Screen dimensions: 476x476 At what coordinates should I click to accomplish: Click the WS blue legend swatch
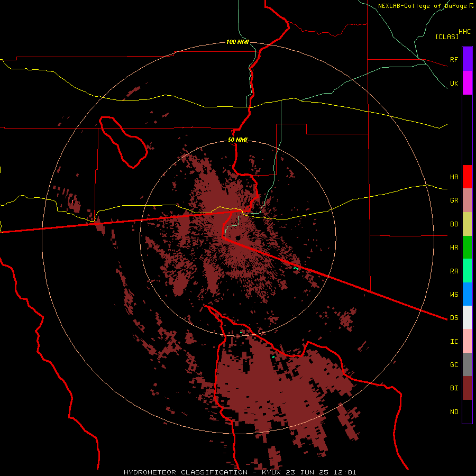[467, 294]
